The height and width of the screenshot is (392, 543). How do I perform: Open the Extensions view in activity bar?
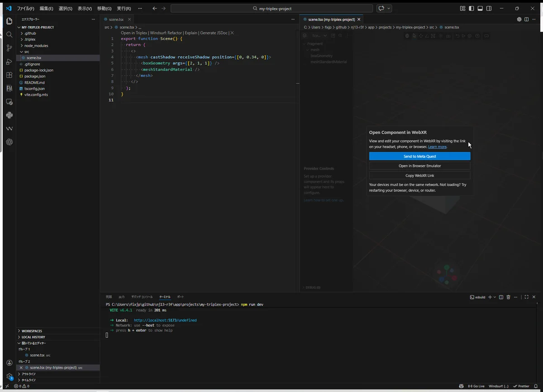click(x=9, y=75)
